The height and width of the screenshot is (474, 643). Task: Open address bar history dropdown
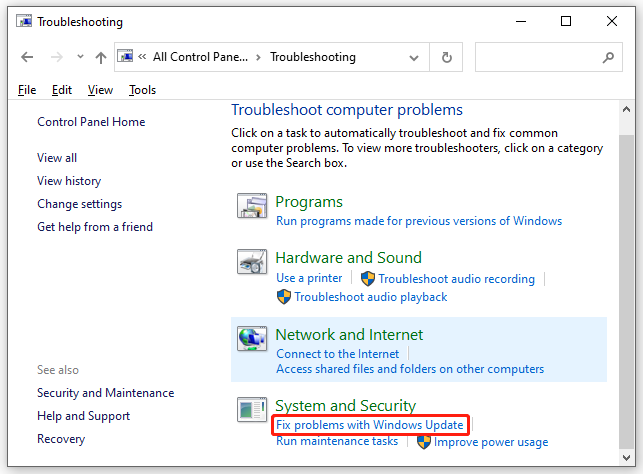pos(414,57)
